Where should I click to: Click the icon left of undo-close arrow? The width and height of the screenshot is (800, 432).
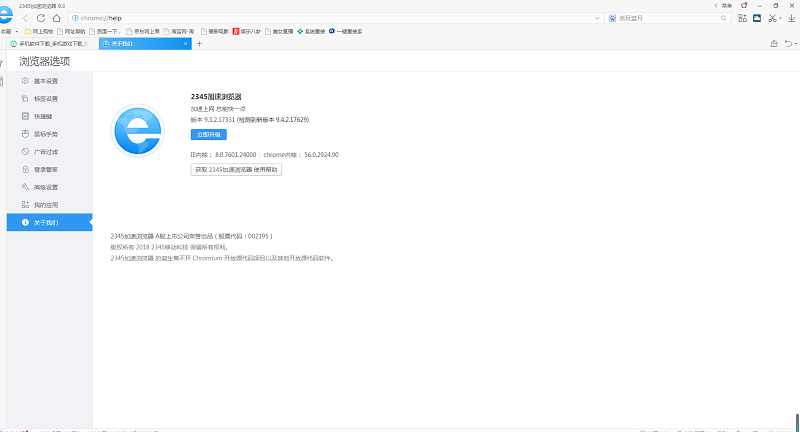(774, 44)
